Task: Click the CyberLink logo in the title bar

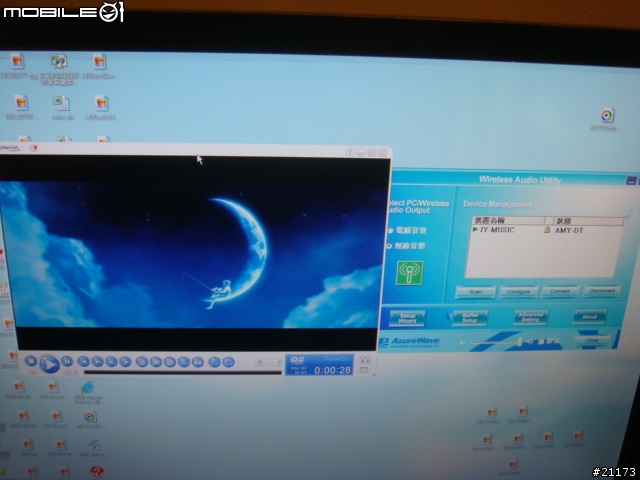Action: (x=10, y=148)
